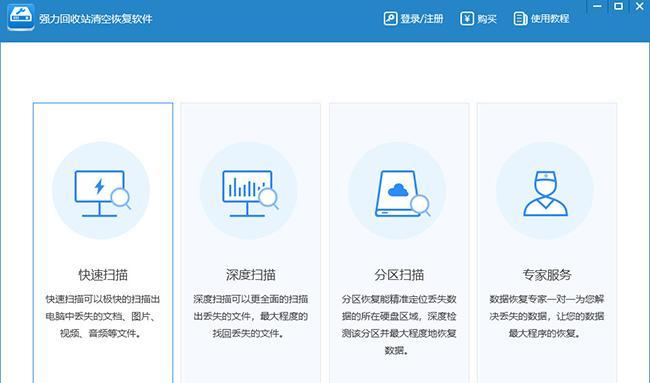Screen dimensions: 650x383
Task: Select 深度扫描 title
Action: point(250,275)
